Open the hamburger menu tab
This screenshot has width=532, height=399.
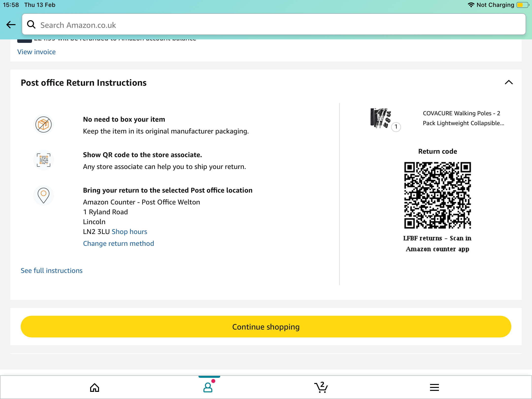click(434, 387)
